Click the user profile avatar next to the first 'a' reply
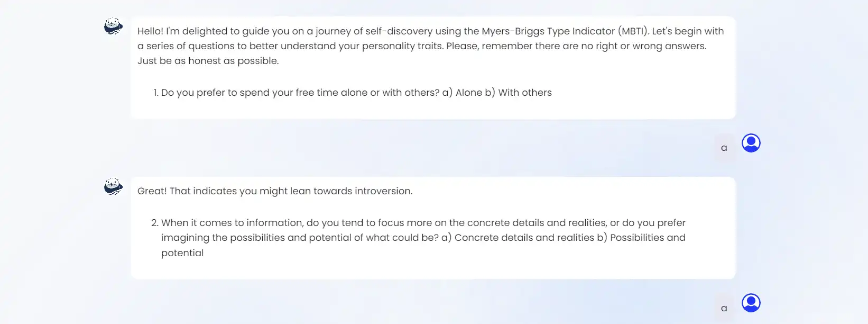The height and width of the screenshot is (324, 868). [x=751, y=143]
